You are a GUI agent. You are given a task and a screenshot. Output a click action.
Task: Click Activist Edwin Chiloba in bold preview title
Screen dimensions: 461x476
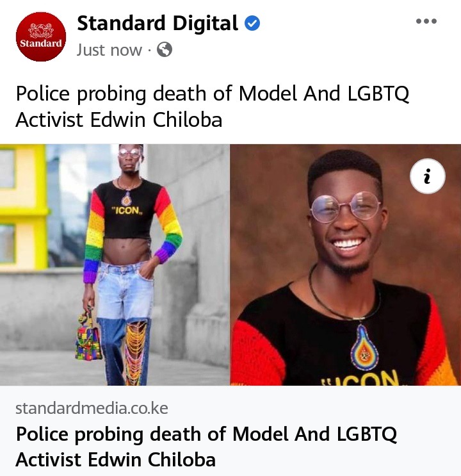116,459
